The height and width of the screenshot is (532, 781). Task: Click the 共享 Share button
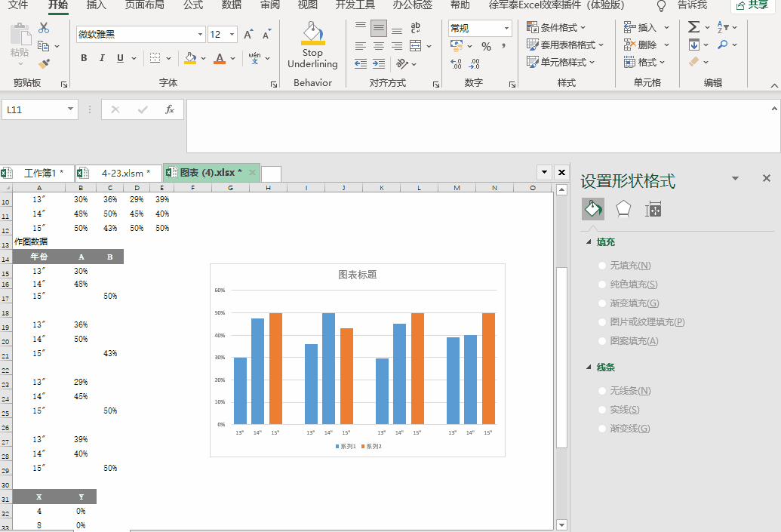[x=752, y=5]
